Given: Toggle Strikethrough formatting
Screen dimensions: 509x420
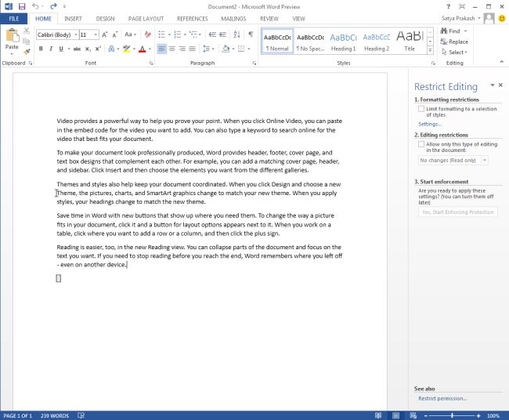Looking at the screenshot, I should [x=77, y=49].
